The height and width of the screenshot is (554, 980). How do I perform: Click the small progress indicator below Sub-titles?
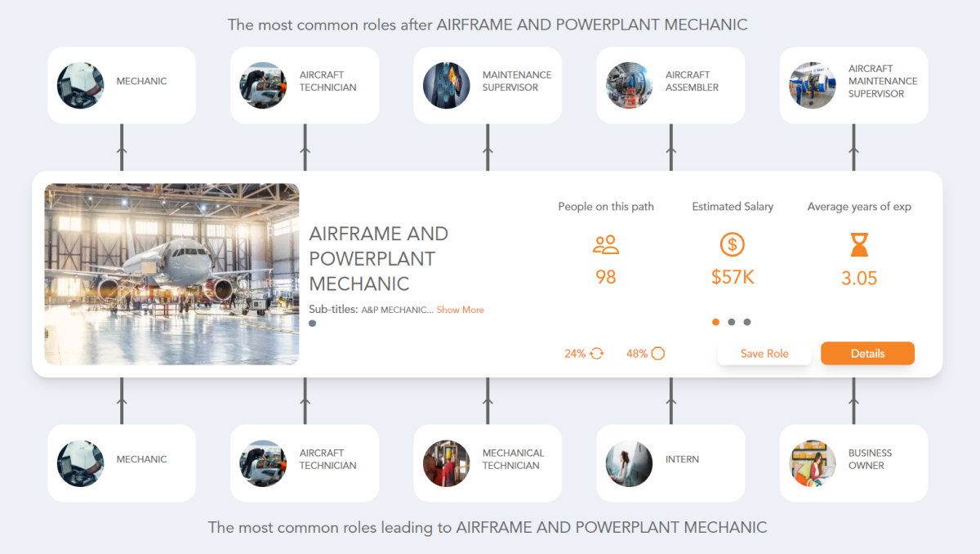coord(311,323)
